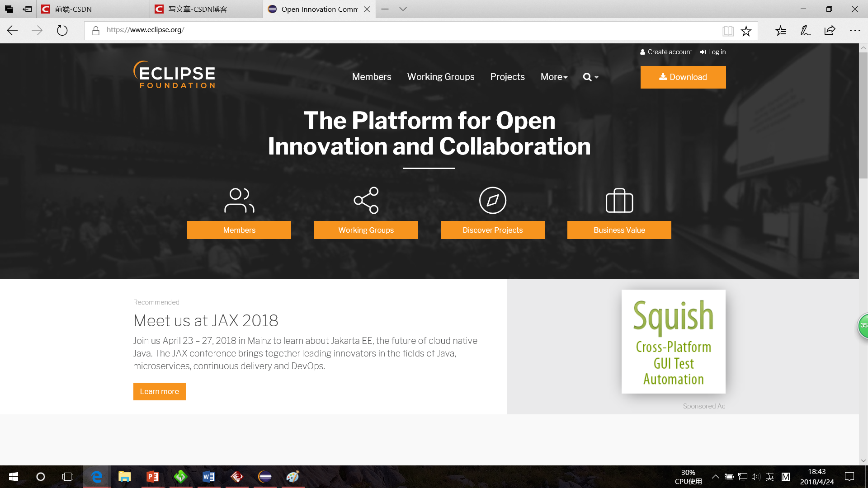Expand the tab preview chevron
The height and width of the screenshot is (488, 868).
(403, 9)
